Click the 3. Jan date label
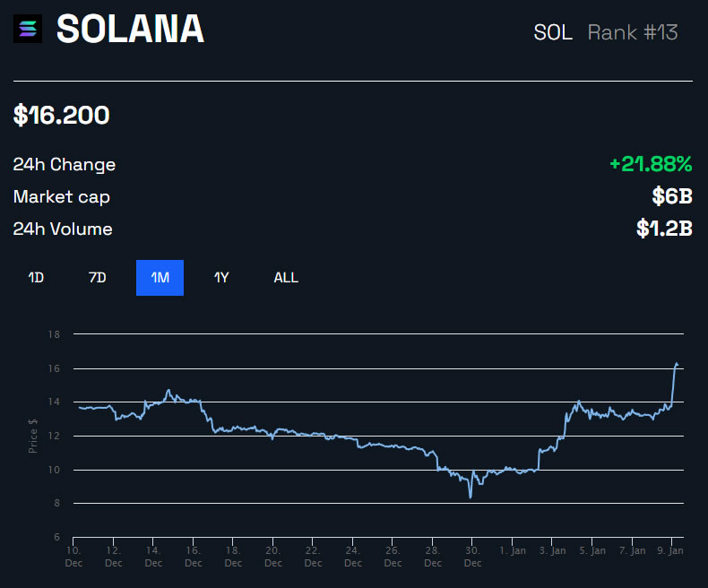 (x=552, y=550)
